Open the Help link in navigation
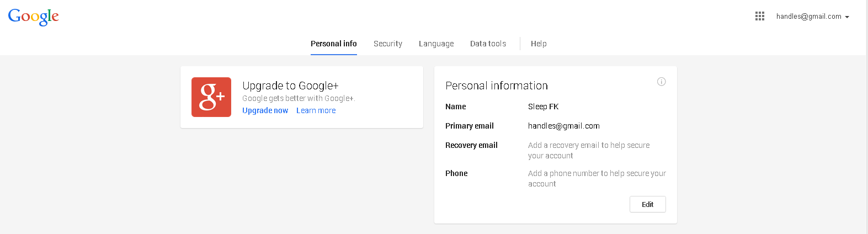The width and height of the screenshot is (868, 234). point(539,44)
